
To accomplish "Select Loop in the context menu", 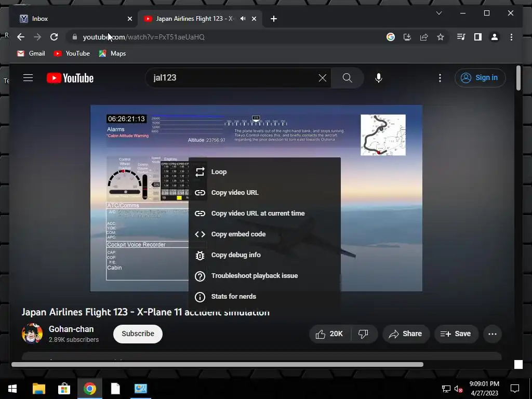I will (264, 171).
